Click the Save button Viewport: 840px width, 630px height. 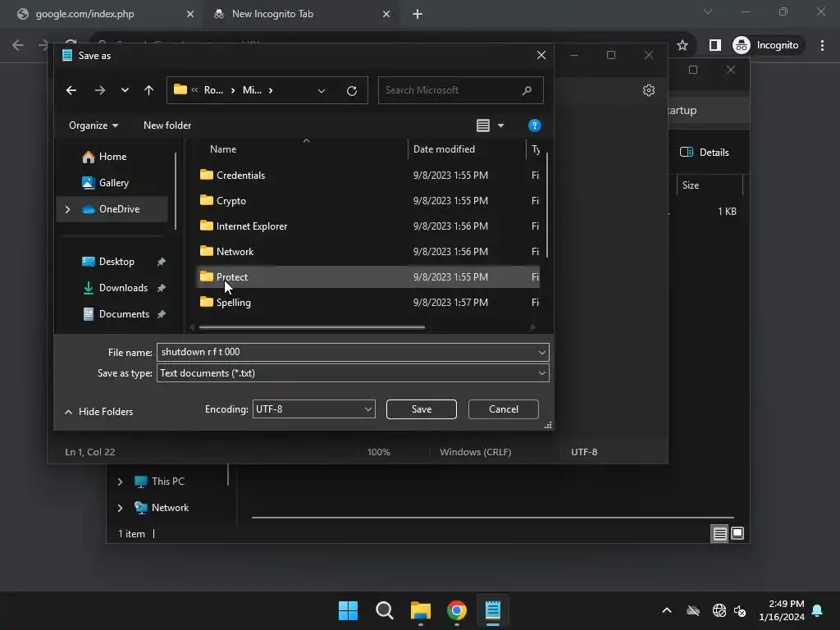coord(422,409)
